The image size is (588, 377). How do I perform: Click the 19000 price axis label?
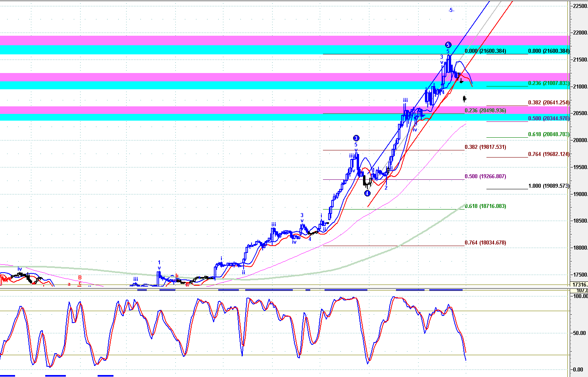pyautogui.click(x=580, y=194)
